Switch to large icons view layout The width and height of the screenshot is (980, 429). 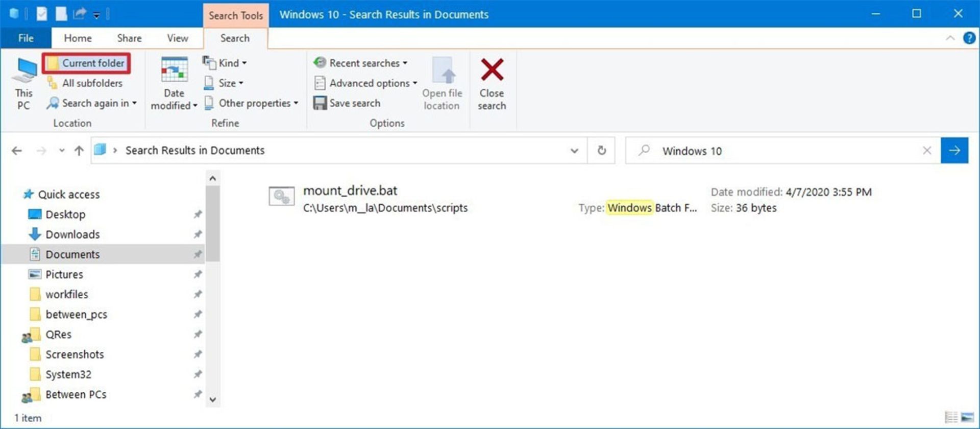(967, 417)
